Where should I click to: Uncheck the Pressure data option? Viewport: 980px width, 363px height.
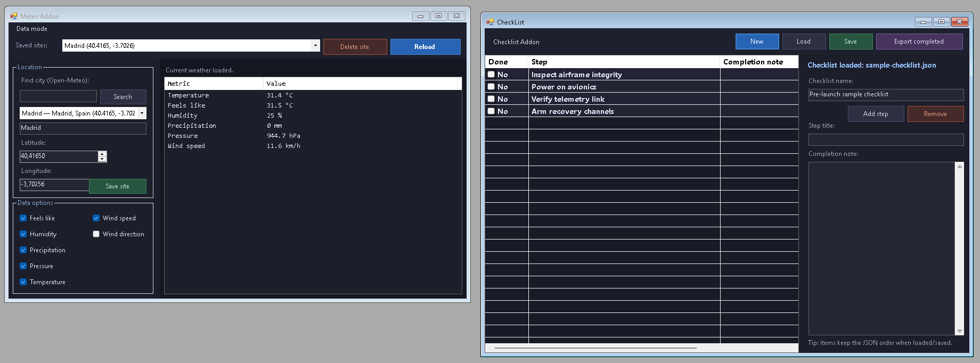pos(23,266)
